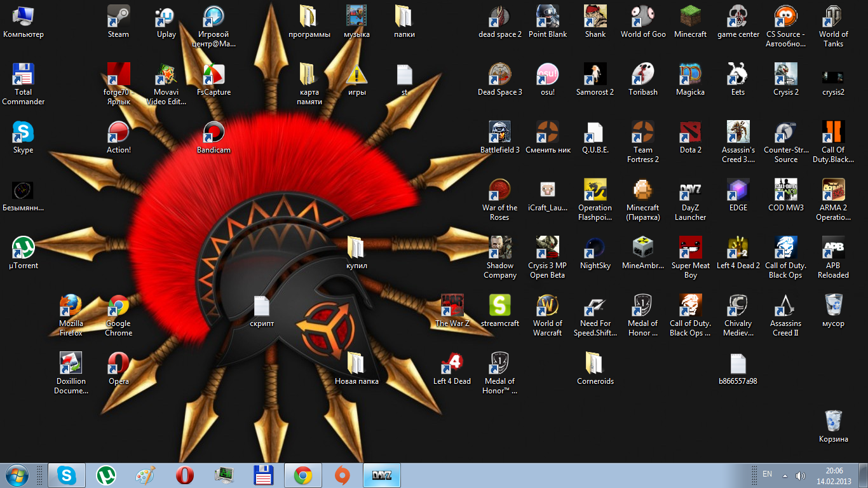
Task: Select the osu! desktop shortcut
Action: pos(548,80)
